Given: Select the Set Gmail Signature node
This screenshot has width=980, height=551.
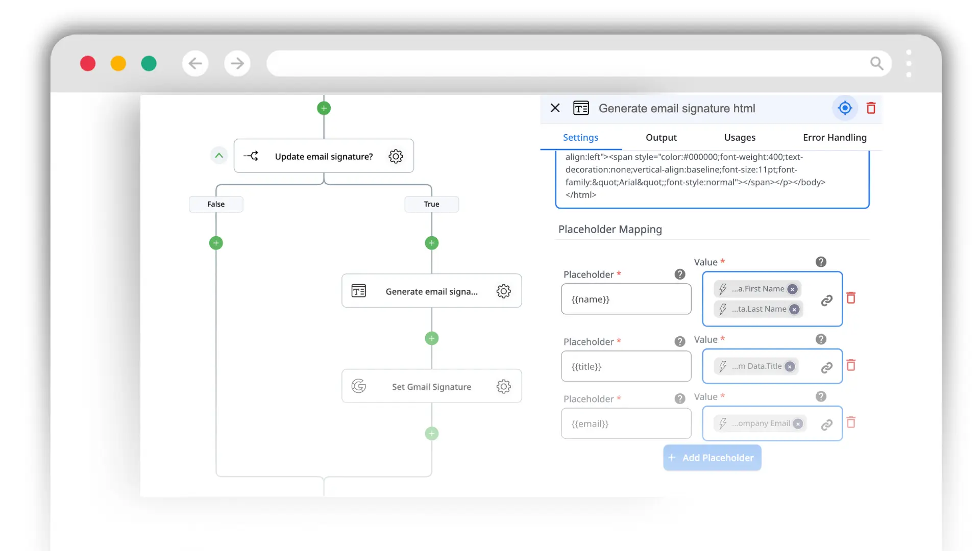Looking at the screenshot, I should [x=432, y=387].
